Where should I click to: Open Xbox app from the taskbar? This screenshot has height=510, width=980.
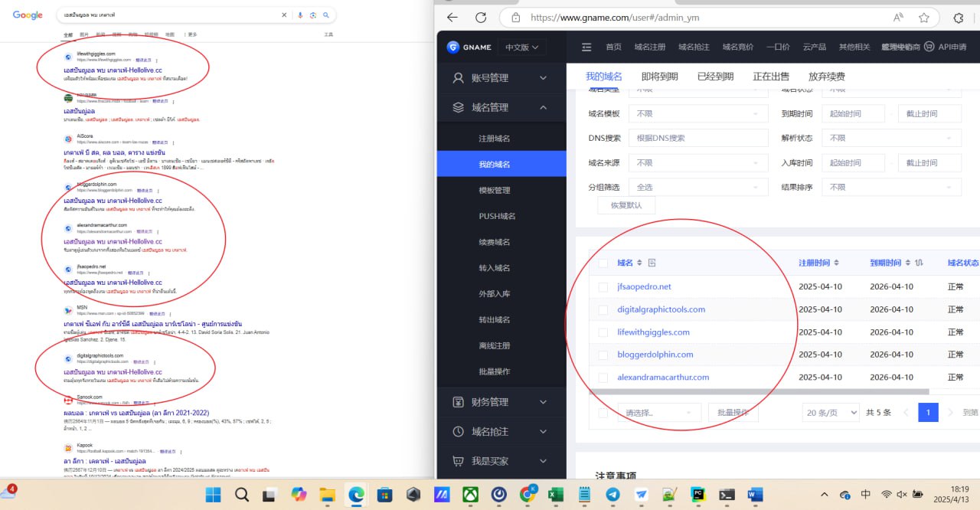tap(471, 495)
